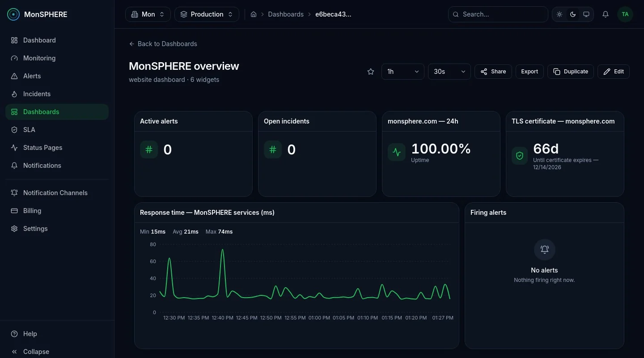
Task: Focus the Search input field
Action: pyautogui.click(x=498, y=14)
